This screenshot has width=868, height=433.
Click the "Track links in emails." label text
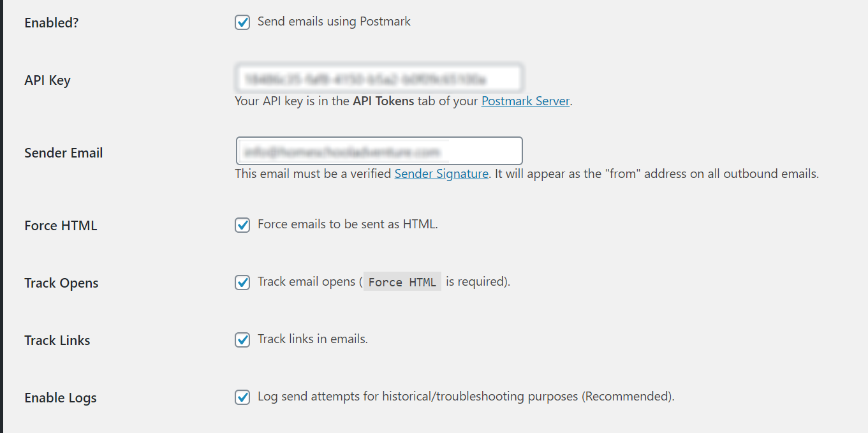coord(313,339)
